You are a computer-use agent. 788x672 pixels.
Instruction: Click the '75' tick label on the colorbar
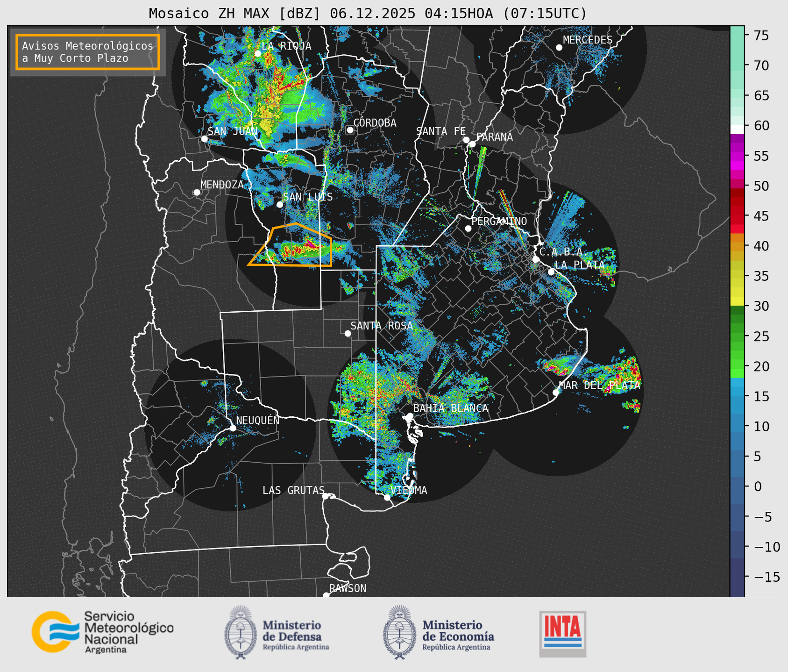pos(761,36)
